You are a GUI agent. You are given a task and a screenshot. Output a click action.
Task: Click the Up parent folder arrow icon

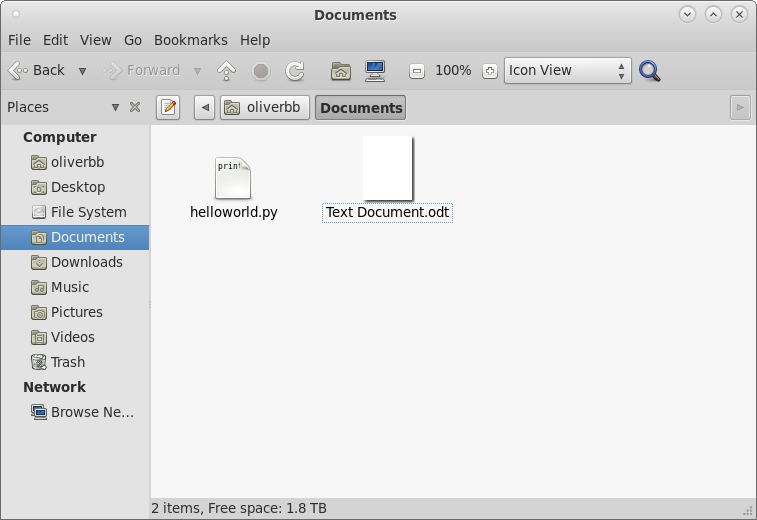(x=227, y=71)
